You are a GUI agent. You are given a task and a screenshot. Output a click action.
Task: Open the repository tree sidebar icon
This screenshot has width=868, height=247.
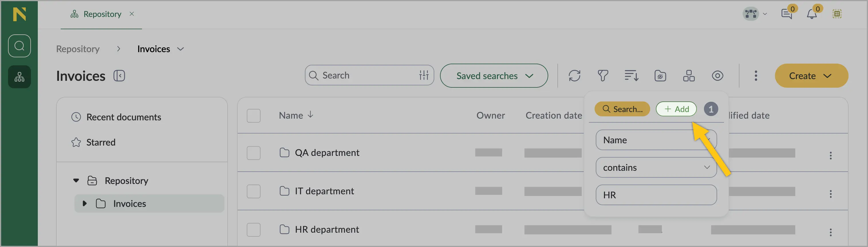(19, 77)
